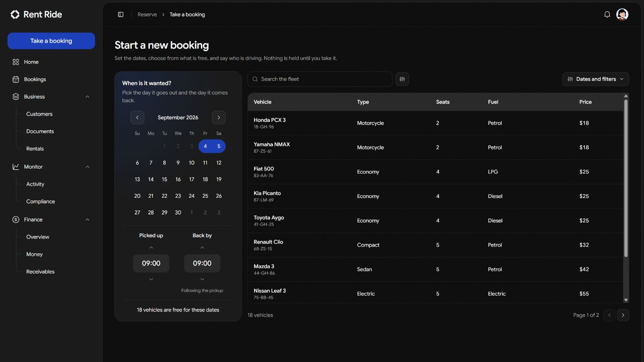Open Receivables page
The image size is (644, 362).
point(40,271)
